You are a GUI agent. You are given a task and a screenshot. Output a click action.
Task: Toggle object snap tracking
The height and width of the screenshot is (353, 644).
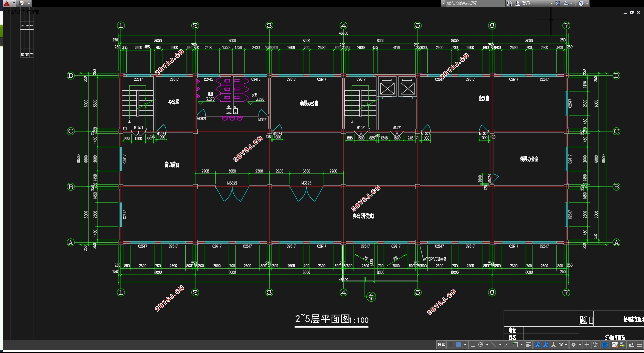tap(507, 345)
